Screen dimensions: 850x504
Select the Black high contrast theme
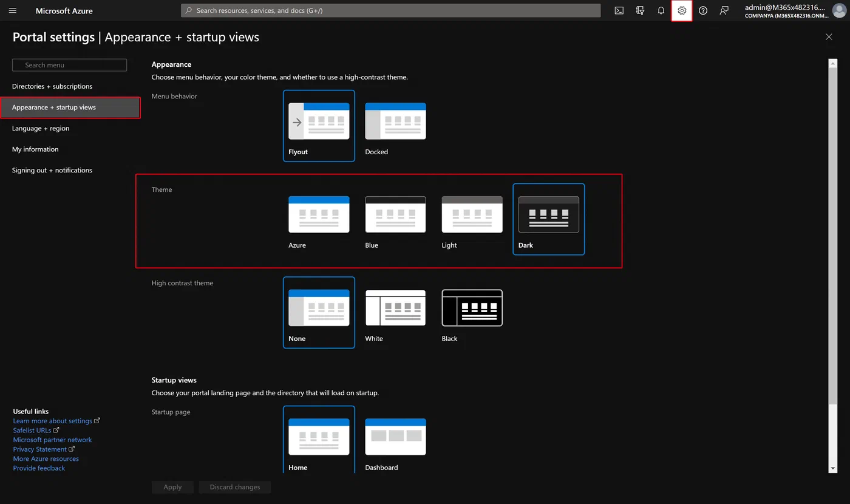coord(472,313)
